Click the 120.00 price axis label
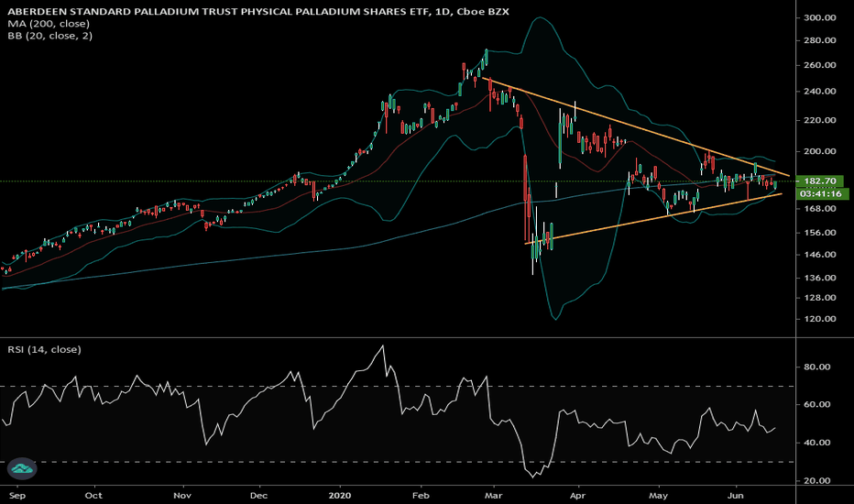This screenshot has height=504, width=854. tap(820, 319)
